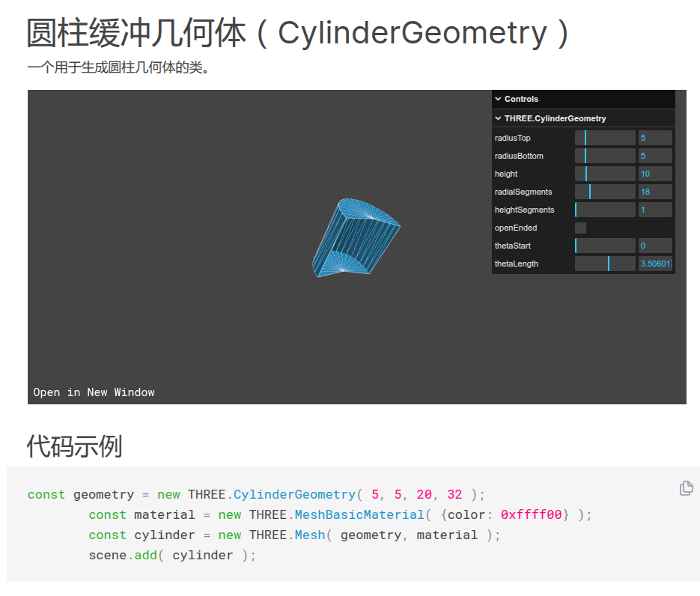Toggle the openEnded checkbox
This screenshot has width=700, height=596.
580,228
